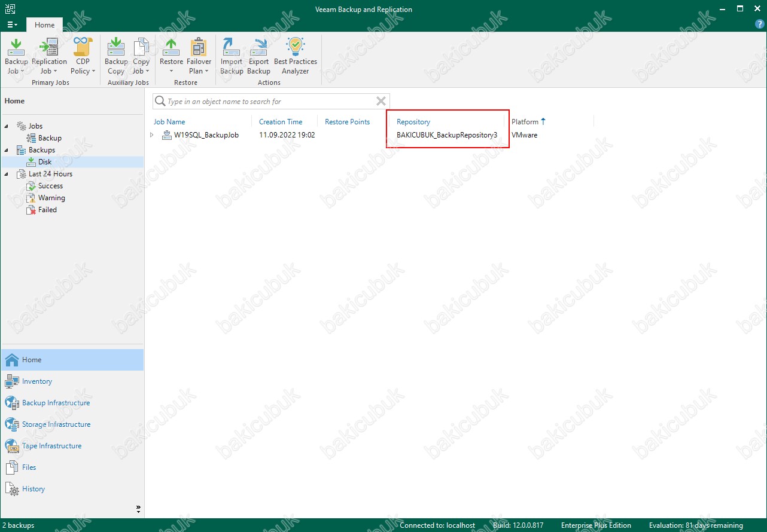767x532 pixels.
Task: Expand the navigation pane overflow chevron
Action: 138,509
